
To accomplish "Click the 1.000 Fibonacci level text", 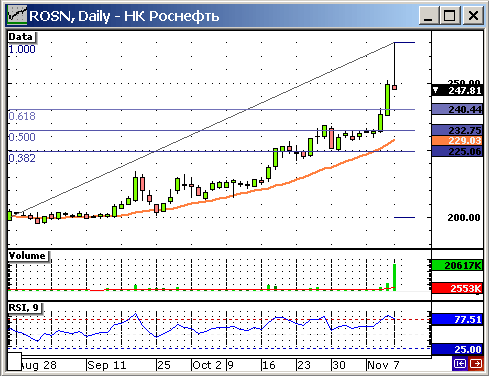I will [22, 49].
